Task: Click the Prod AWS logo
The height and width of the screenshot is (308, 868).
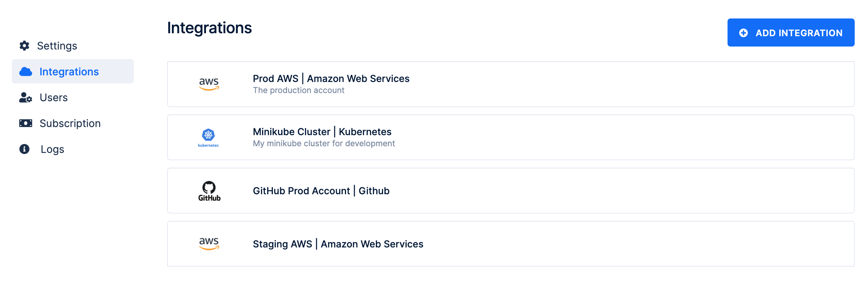Action: pyautogui.click(x=209, y=84)
